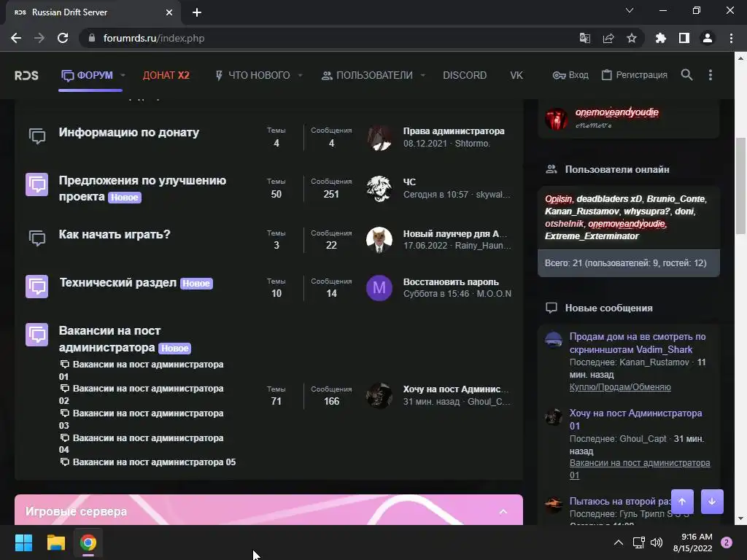Click the avatar next to ЧС thread

[379, 189]
